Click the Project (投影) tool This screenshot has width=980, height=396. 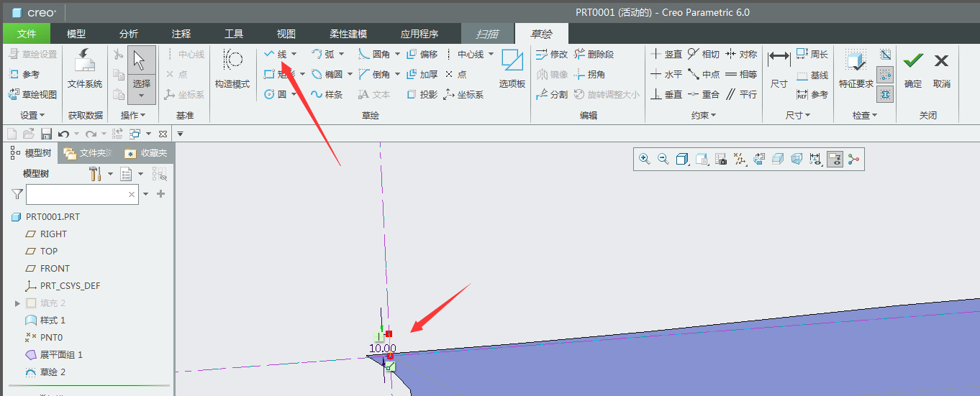(x=422, y=94)
